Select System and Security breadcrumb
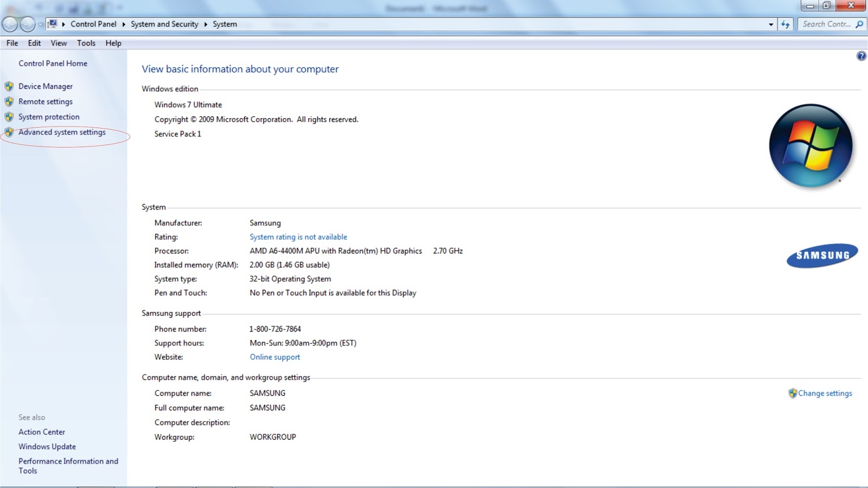The image size is (868, 488). pos(164,24)
